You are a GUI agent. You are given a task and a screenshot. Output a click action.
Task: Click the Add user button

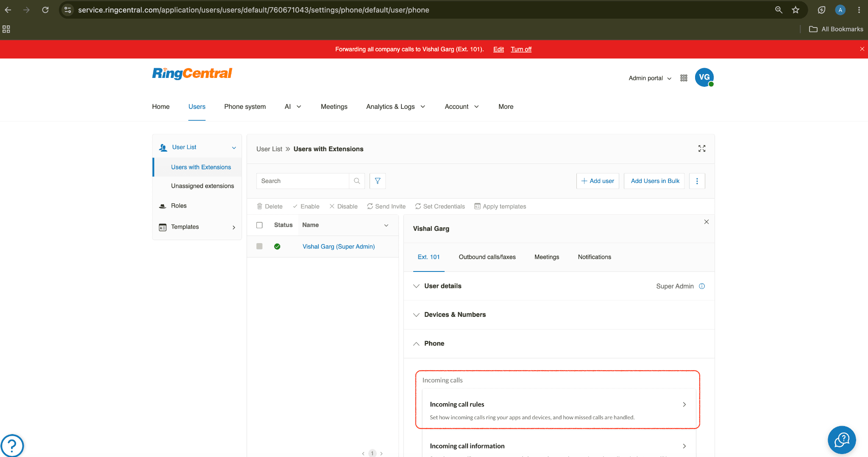click(598, 181)
